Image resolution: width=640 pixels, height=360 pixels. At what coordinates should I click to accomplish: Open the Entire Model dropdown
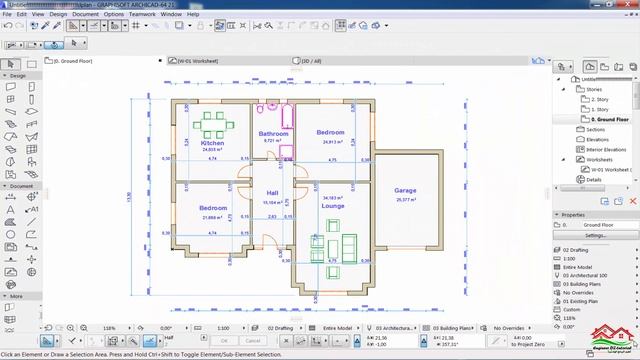(358, 328)
